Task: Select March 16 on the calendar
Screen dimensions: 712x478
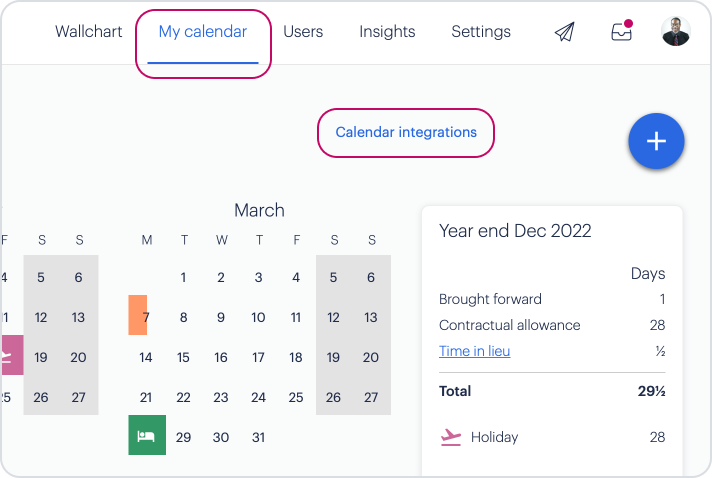Action: tap(221, 357)
